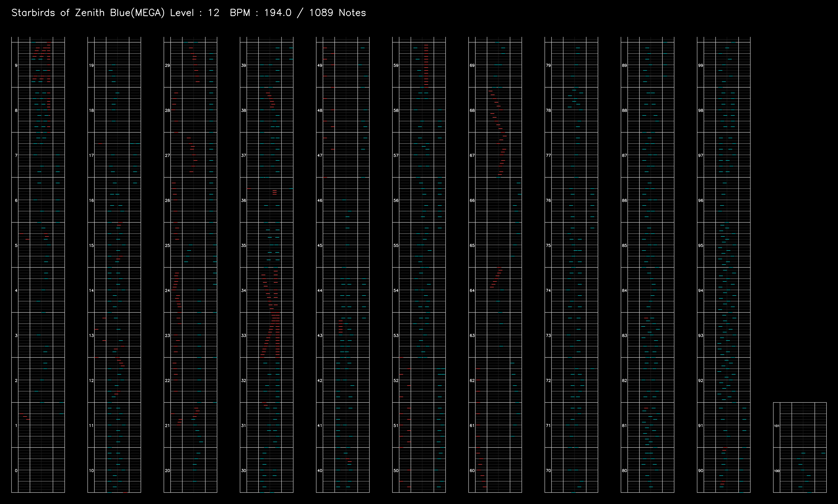838x504 pixels.
Task: Select measure number label 5
Action: (x=16, y=246)
